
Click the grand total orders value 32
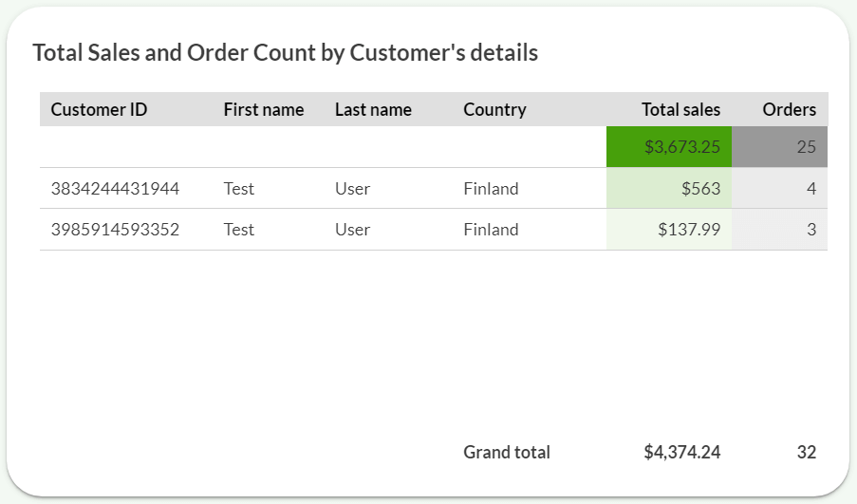[806, 452]
